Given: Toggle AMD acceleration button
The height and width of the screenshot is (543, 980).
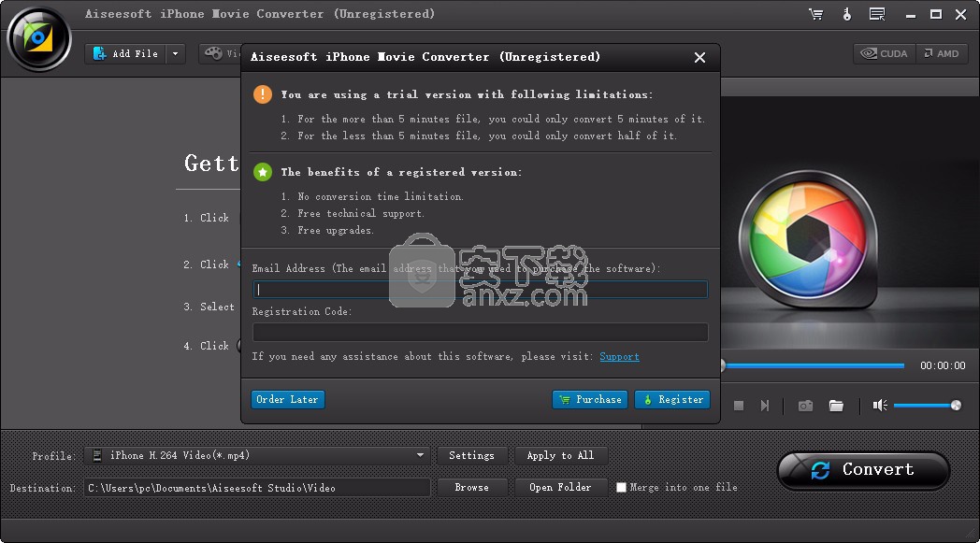Looking at the screenshot, I should pos(942,53).
